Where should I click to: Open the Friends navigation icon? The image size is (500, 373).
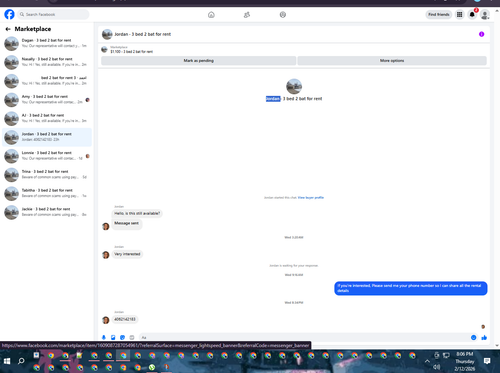[x=247, y=15]
